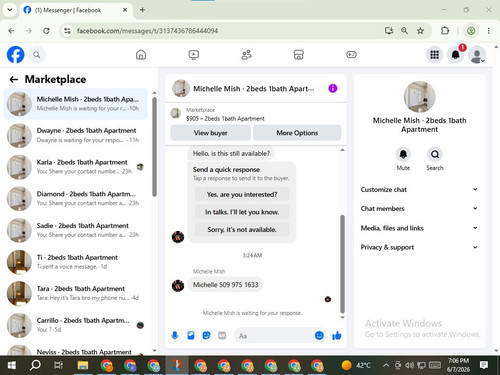Send quick reply 'Sorry, it's not available.'

coord(242,229)
